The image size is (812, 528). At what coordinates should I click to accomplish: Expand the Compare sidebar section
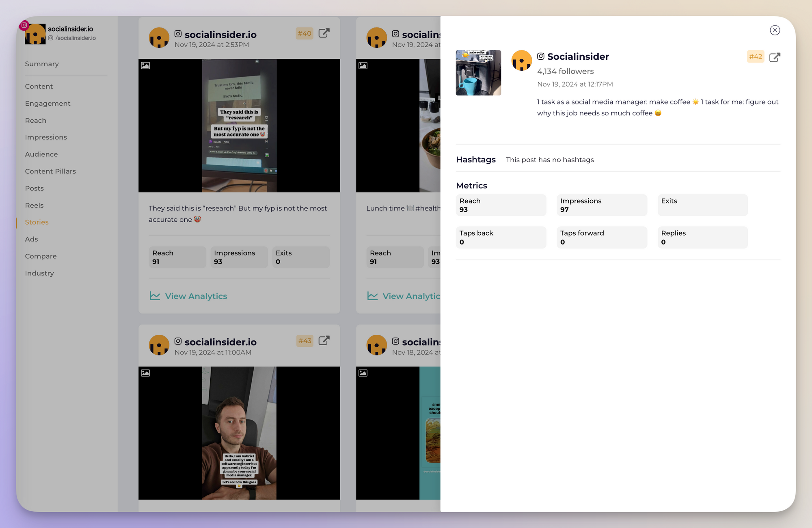41,256
